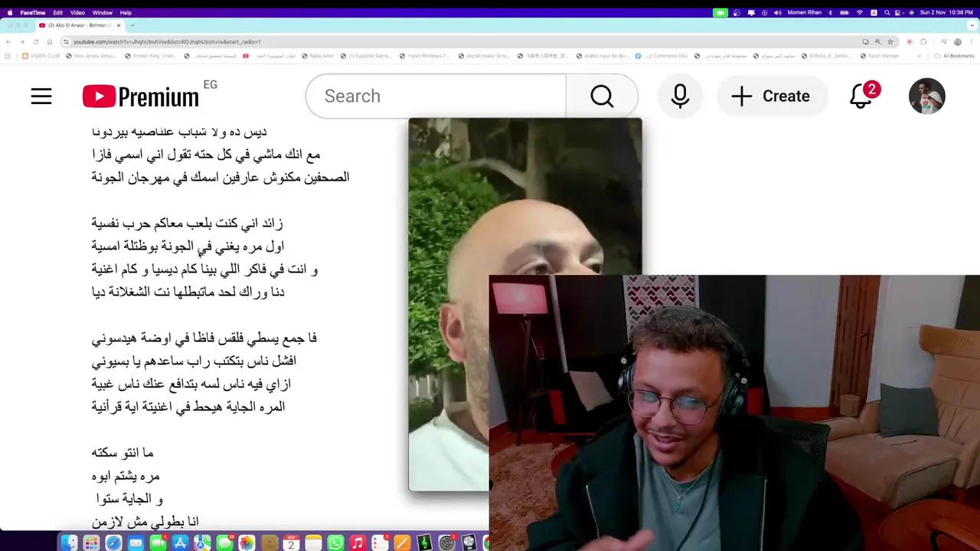Screen dimensions: 980x551
Task: Open Nada Amer bookmark
Action: click(x=318, y=56)
